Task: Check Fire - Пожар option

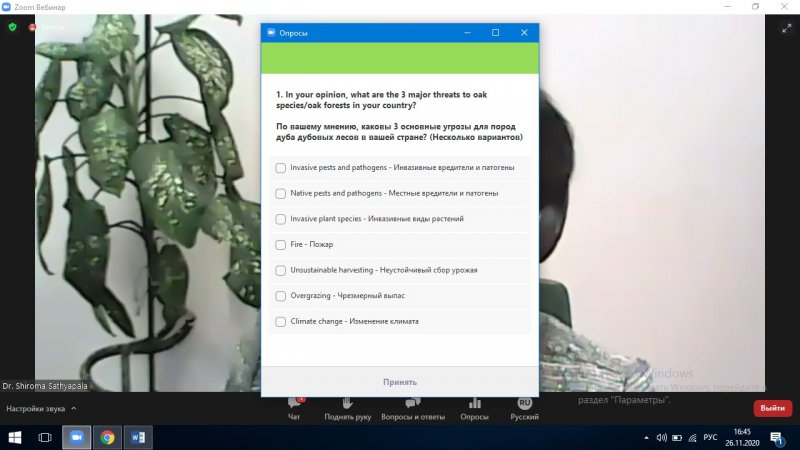Action: (x=281, y=244)
